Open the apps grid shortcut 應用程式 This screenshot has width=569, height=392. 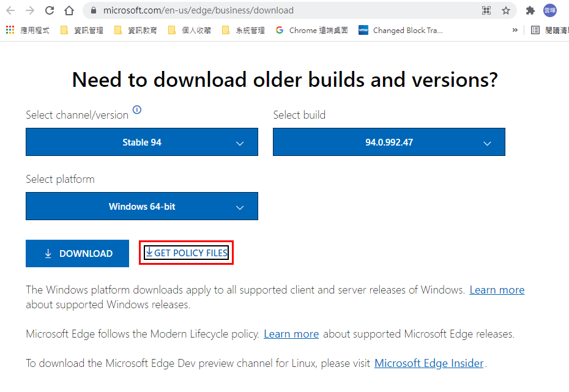pyautogui.click(x=28, y=30)
